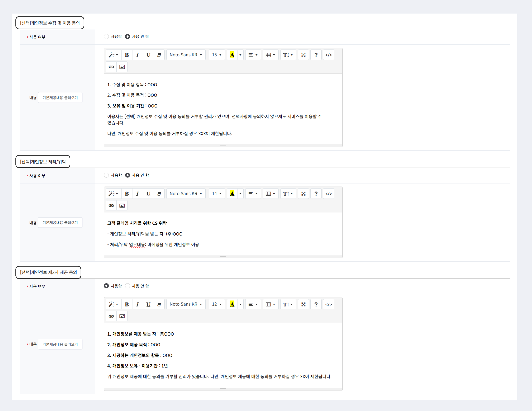Screen dimensions: 532x411
Task: Click Bold icon in first editor toolbar
Action: click(127, 55)
